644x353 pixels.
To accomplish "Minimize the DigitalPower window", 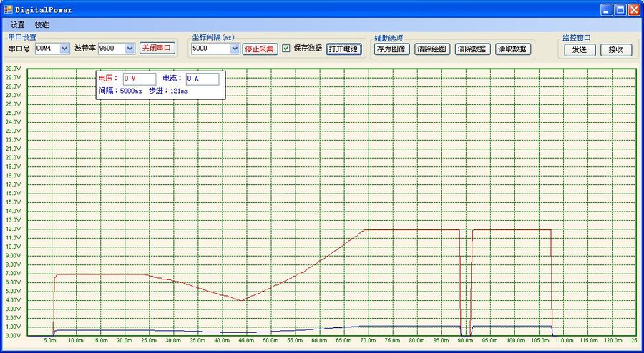I will pyautogui.click(x=607, y=10).
